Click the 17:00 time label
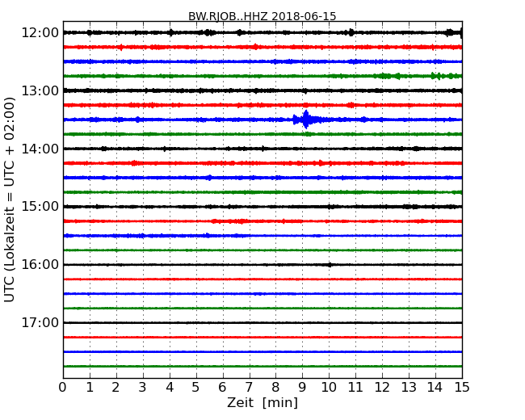The height and width of the screenshot is (420, 525). pos(40,322)
